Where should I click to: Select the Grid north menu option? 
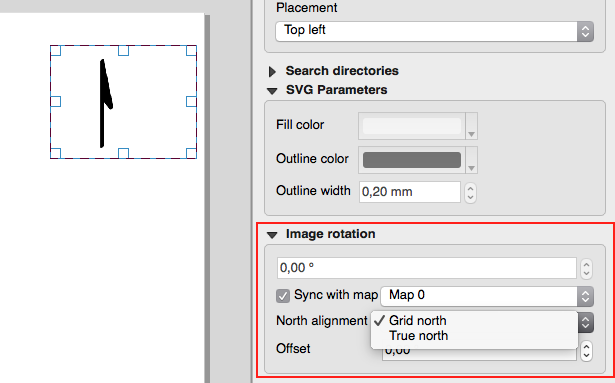point(417,321)
